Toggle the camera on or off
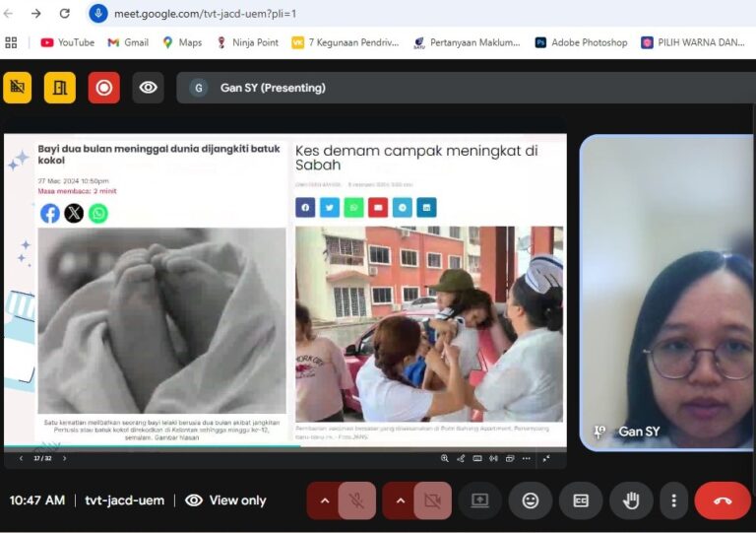The image size is (756, 533). [431, 500]
